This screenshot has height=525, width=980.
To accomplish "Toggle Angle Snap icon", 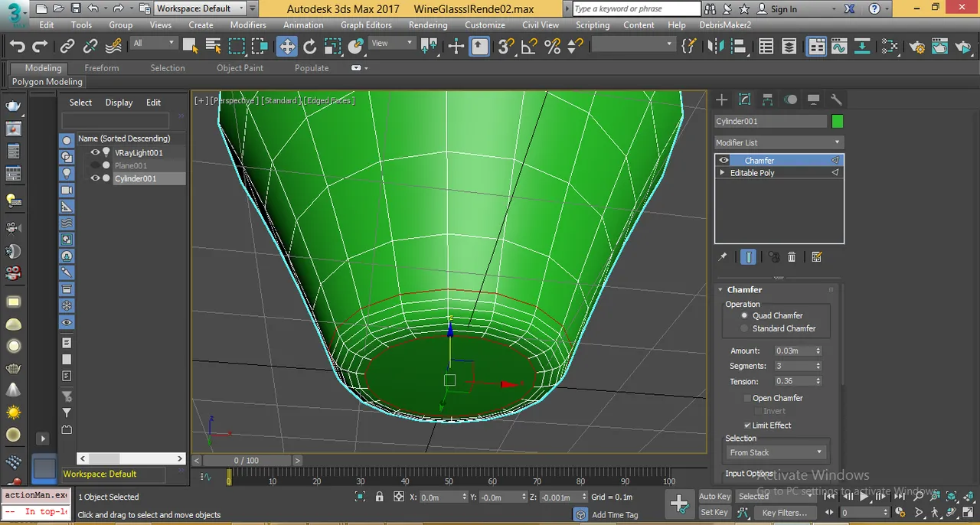I will [529, 47].
